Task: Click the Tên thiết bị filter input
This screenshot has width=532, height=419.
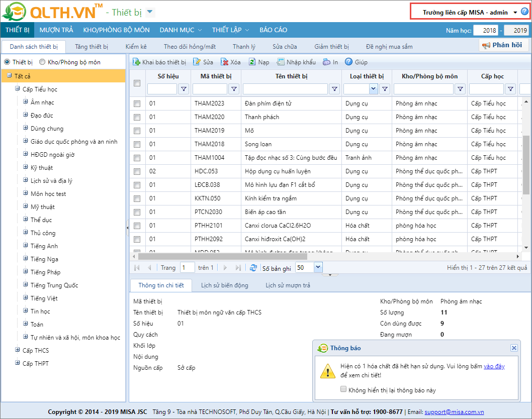Action: pos(285,89)
